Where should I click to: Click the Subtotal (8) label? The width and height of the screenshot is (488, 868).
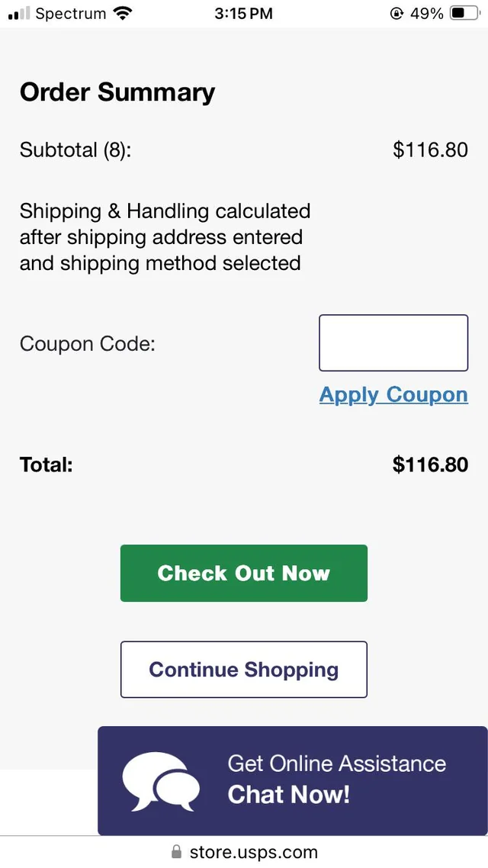click(x=75, y=149)
